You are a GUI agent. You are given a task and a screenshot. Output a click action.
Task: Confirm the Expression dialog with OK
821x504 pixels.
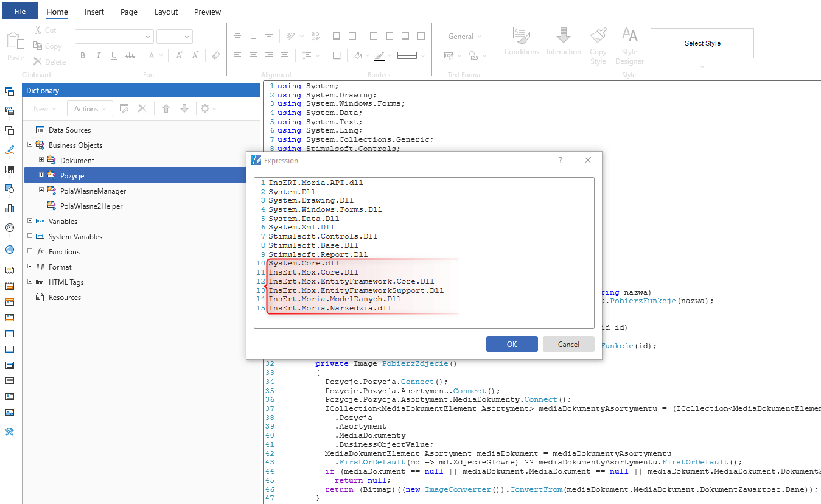[x=511, y=344]
